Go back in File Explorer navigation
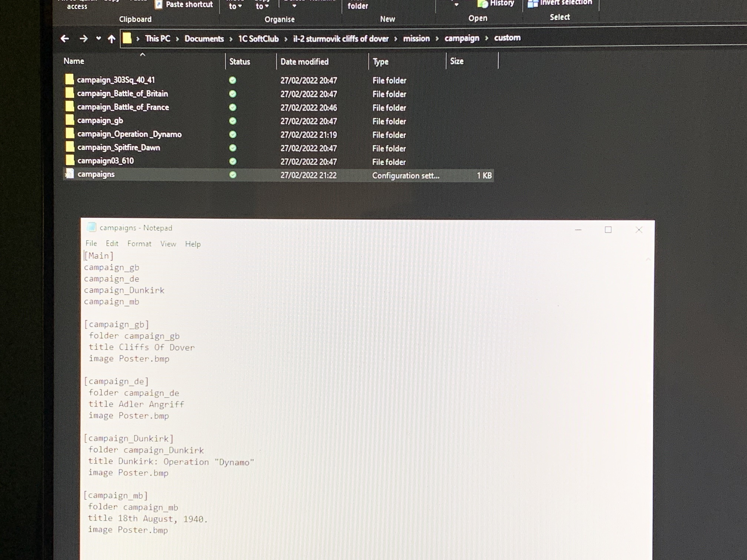747x560 pixels. [x=64, y=39]
